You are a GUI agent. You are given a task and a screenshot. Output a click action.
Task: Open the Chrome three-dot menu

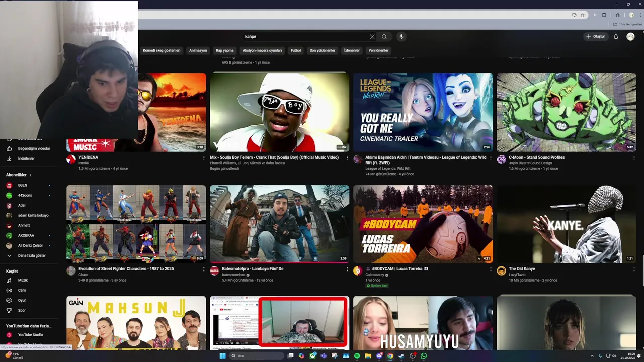pos(639,15)
